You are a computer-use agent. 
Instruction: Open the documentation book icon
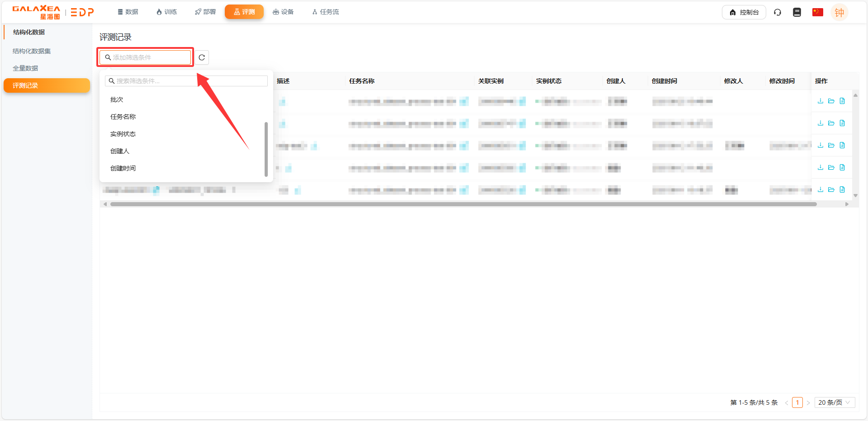tap(797, 12)
